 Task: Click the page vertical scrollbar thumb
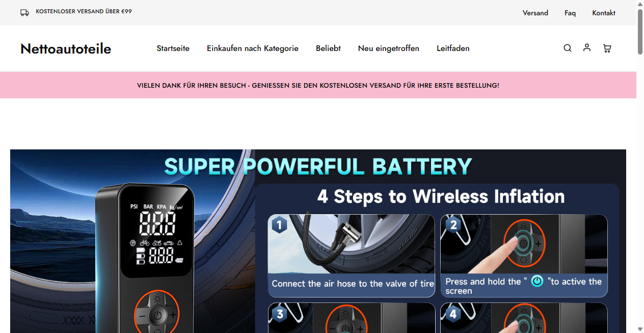pyautogui.click(x=640, y=31)
